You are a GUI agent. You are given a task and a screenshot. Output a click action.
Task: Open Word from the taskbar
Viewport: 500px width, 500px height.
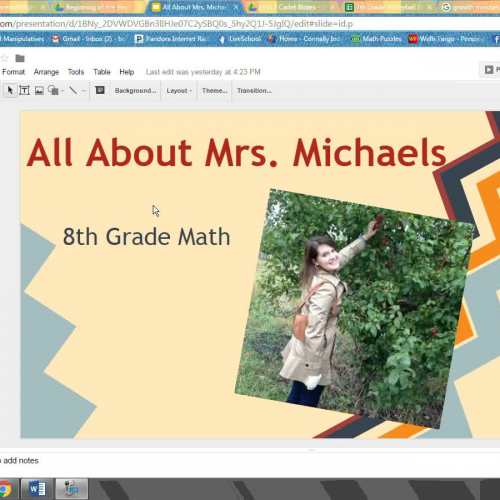coord(37,489)
